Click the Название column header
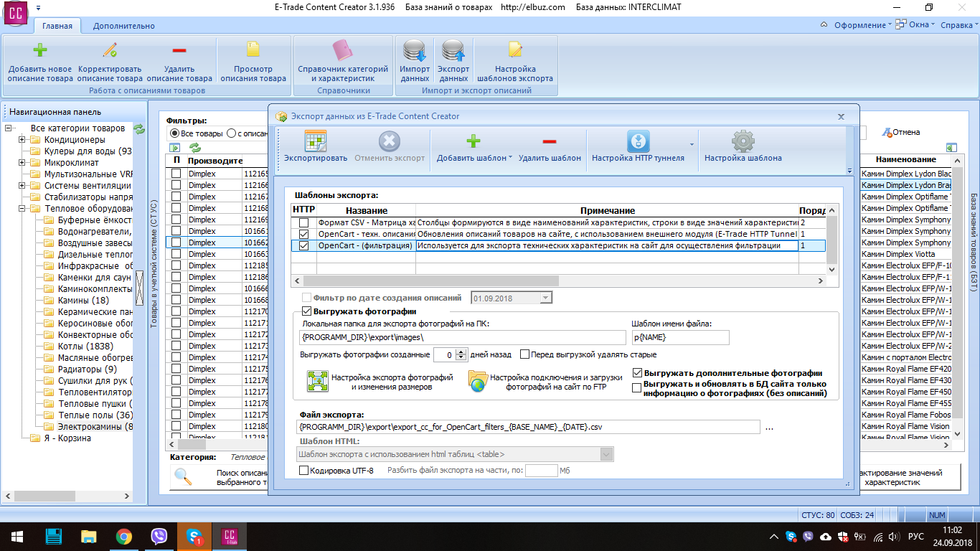This screenshot has height=551, width=980. coord(366,211)
